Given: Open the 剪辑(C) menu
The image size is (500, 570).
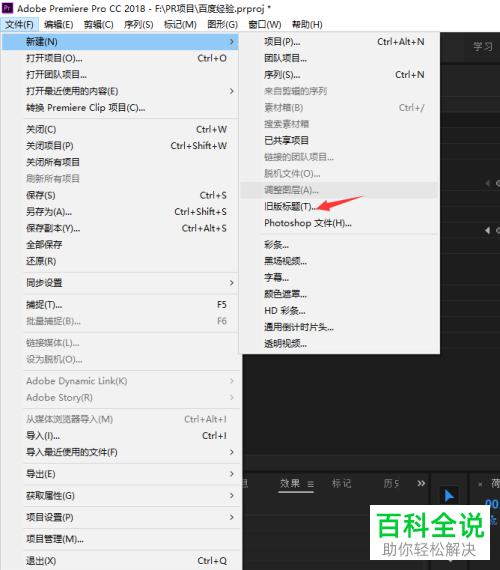Looking at the screenshot, I should (x=99, y=25).
